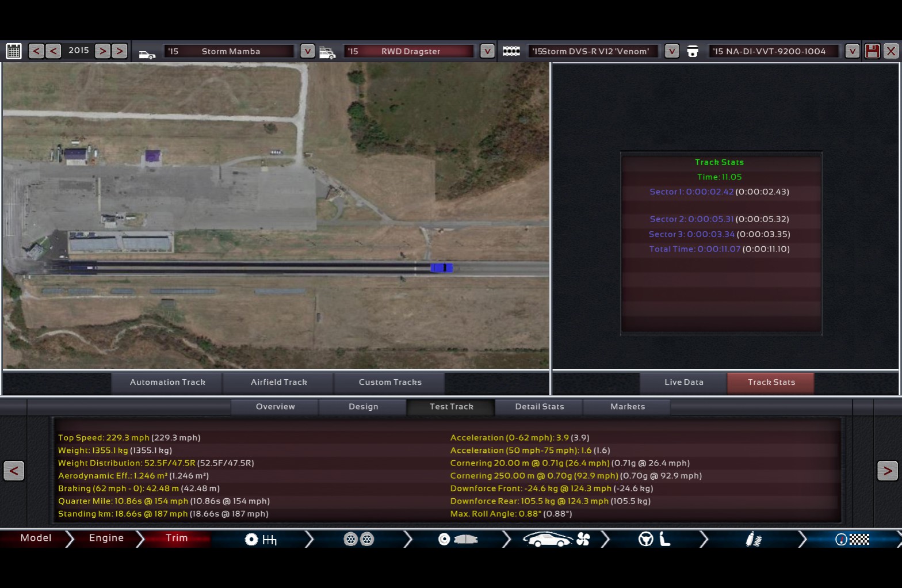The height and width of the screenshot is (588, 902).
Task: Go to previous stats page left arrow
Action: point(14,471)
